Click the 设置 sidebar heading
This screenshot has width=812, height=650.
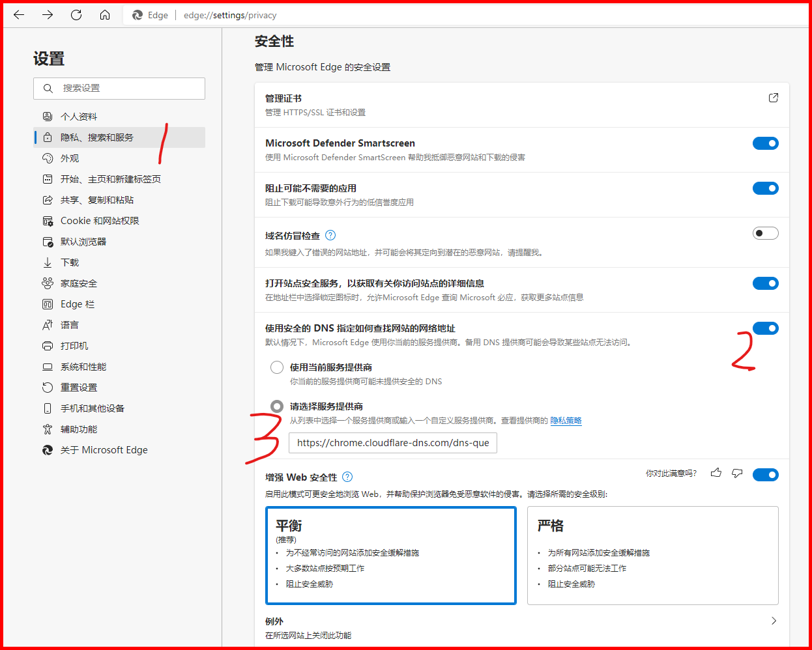[49, 59]
